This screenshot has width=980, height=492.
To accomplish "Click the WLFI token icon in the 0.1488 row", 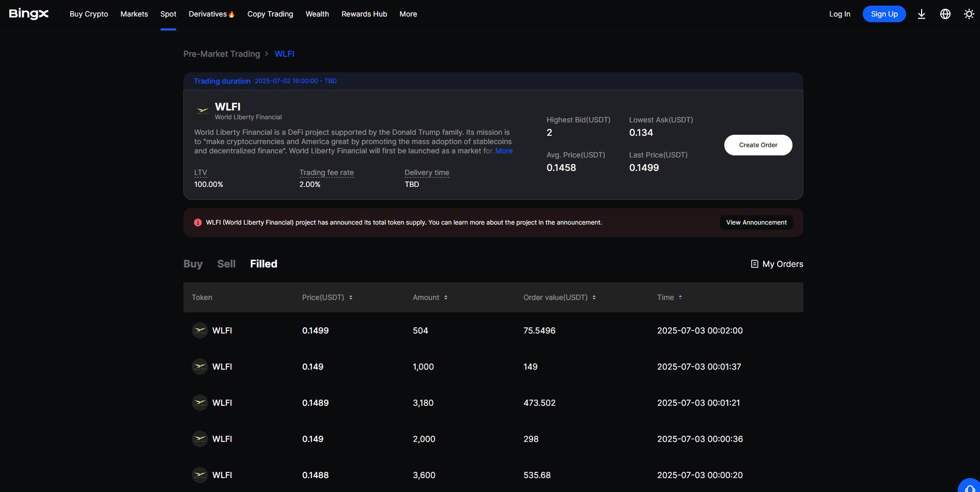I will [x=200, y=475].
